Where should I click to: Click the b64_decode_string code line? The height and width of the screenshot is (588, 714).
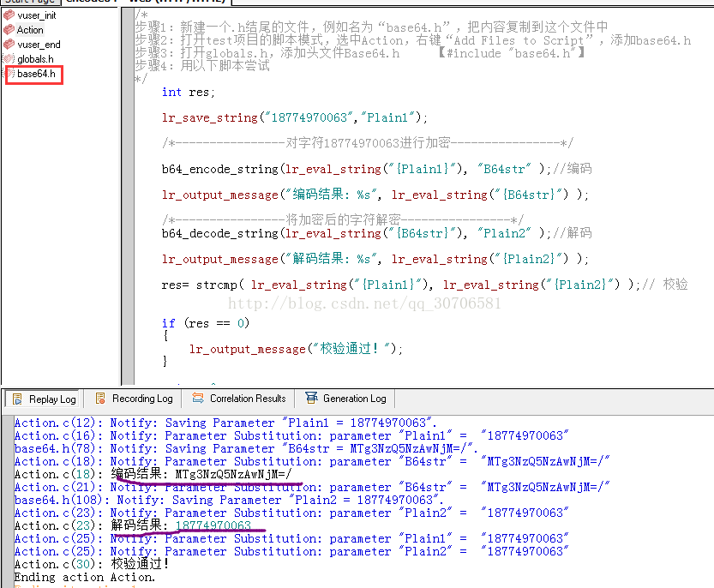coord(376,234)
